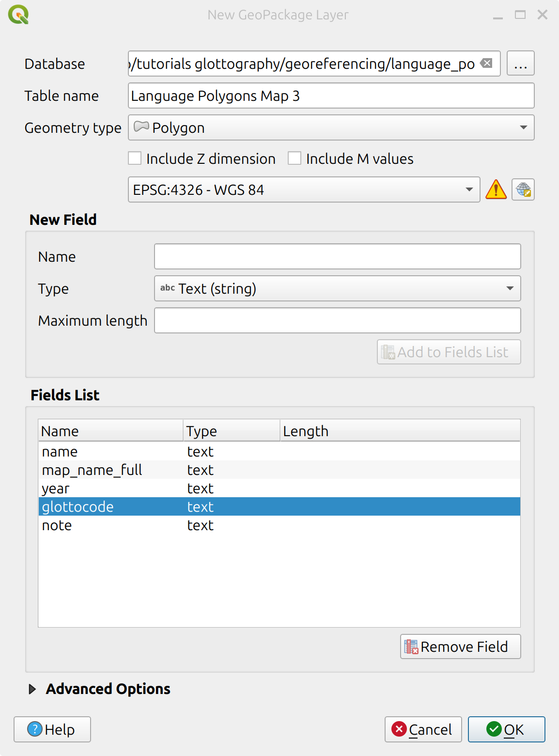This screenshot has width=559, height=756.
Task: Browse for database with the ellipsis button
Action: pyautogui.click(x=520, y=63)
